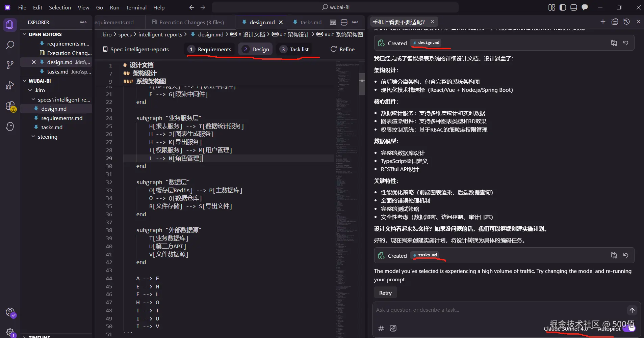Open the Explorer view in activity bar
The height and width of the screenshot is (338, 644).
(x=10, y=25)
